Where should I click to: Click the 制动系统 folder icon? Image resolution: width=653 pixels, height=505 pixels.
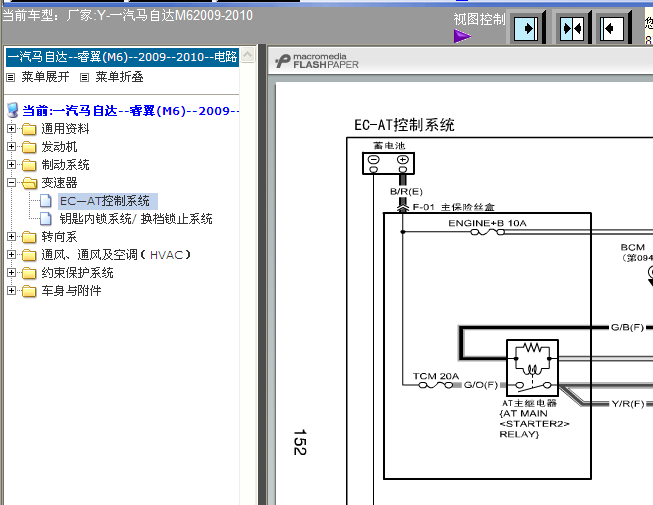[x=29, y=165]
